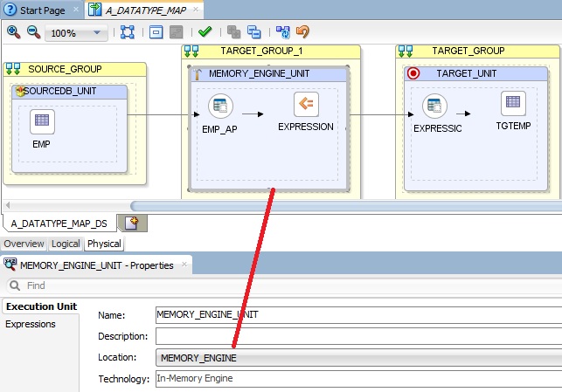This screenshot has width=562, height=392.
Task: Select the EXPRESSION node icon
Action: pos(305,106)
